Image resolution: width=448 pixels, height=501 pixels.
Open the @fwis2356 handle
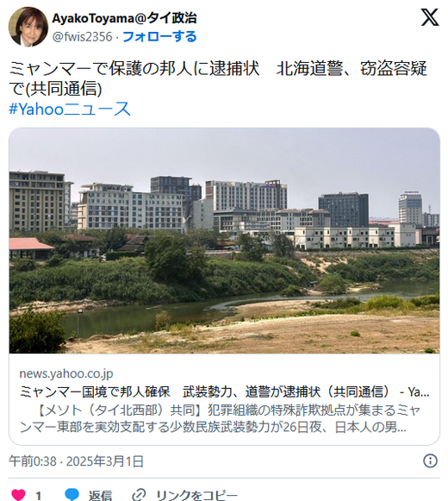[x=83, y=37]
